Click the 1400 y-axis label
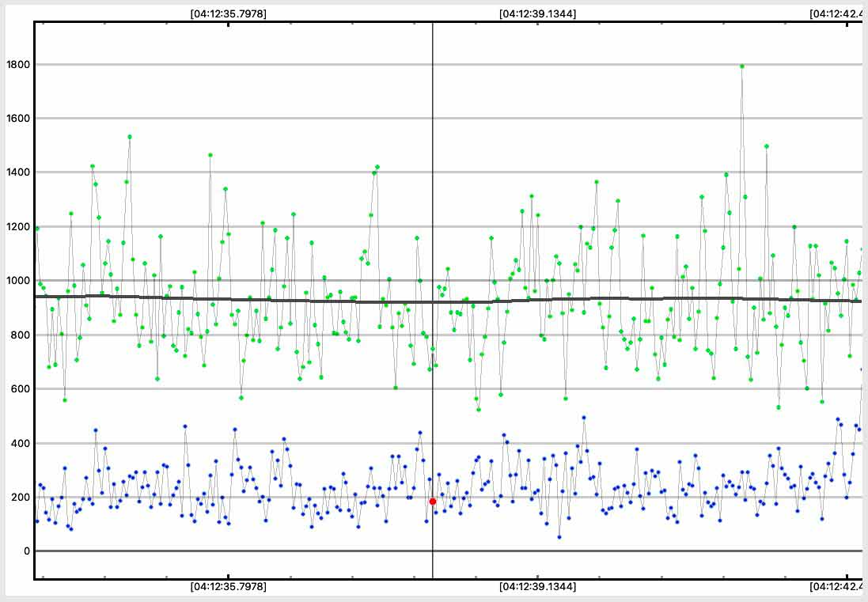Screen dimensions: 868x602 (16, 172)
